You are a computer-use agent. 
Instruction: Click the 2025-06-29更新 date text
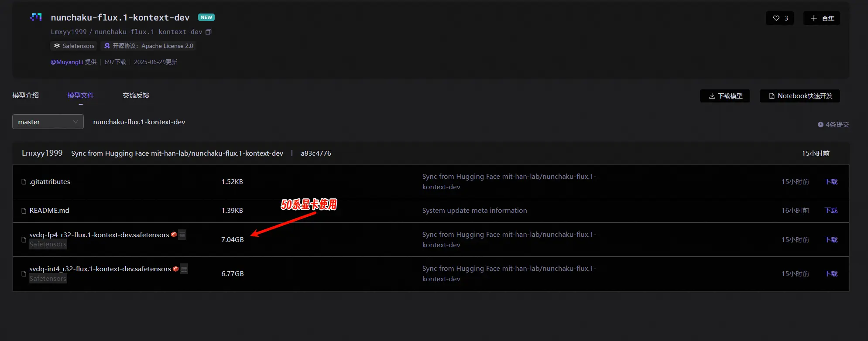click(155, 62)
